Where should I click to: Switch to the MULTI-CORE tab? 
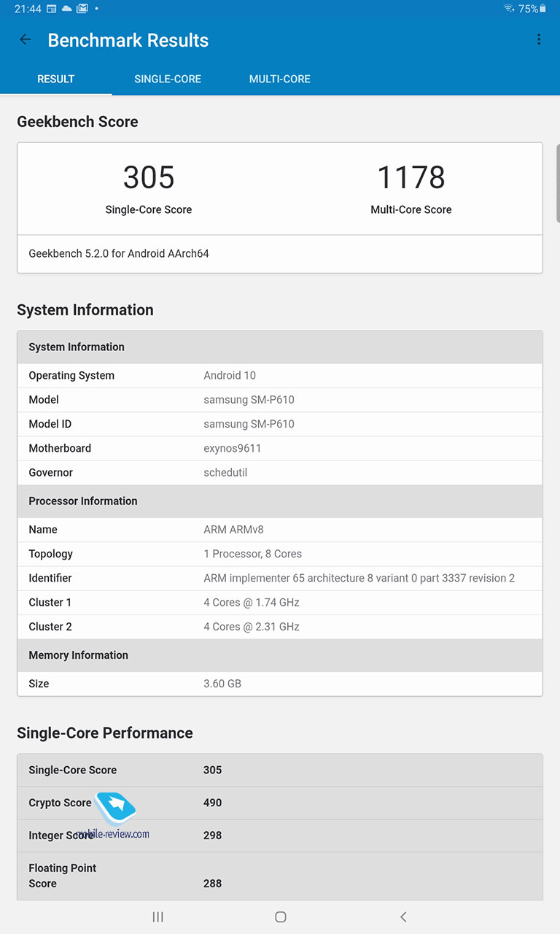click(280, 79)
